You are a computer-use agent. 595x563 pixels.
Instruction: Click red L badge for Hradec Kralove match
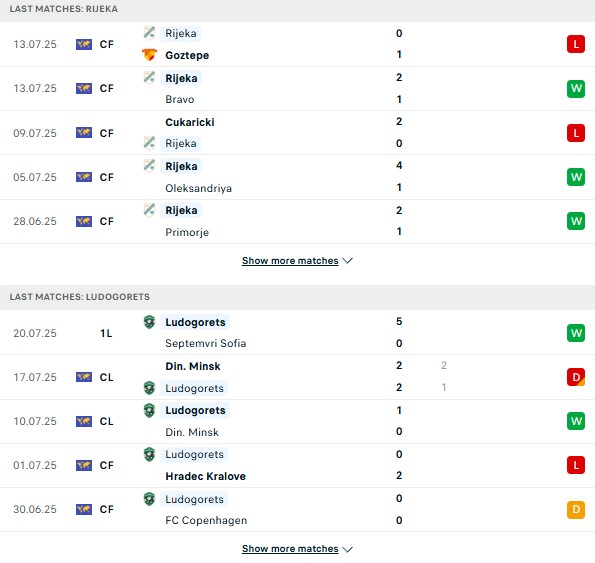coord(576,465)
